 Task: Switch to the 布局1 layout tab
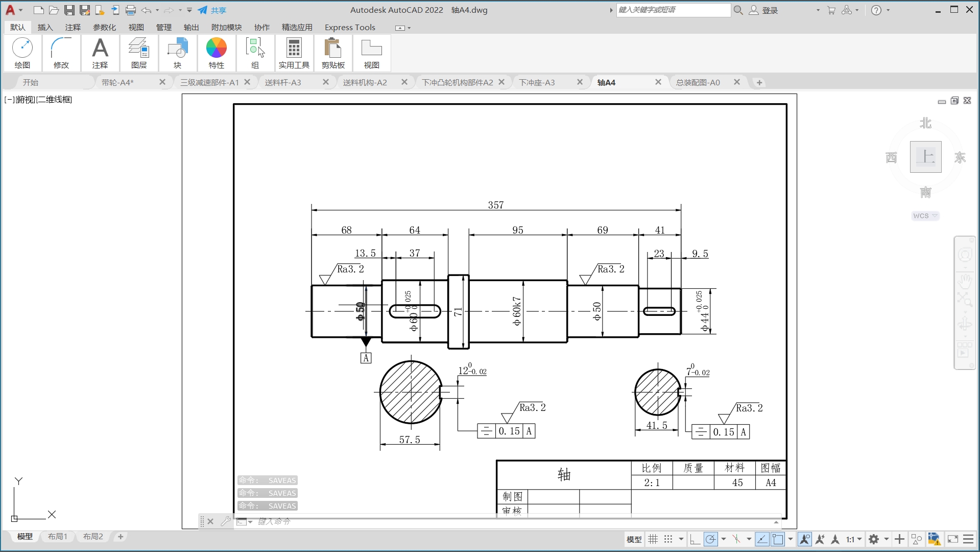tap(58, 537)
